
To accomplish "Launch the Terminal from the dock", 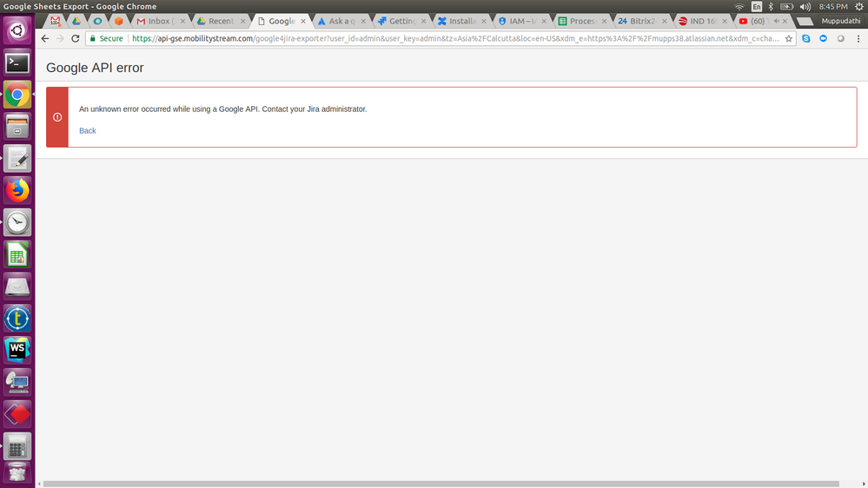I will pos(17,63).
